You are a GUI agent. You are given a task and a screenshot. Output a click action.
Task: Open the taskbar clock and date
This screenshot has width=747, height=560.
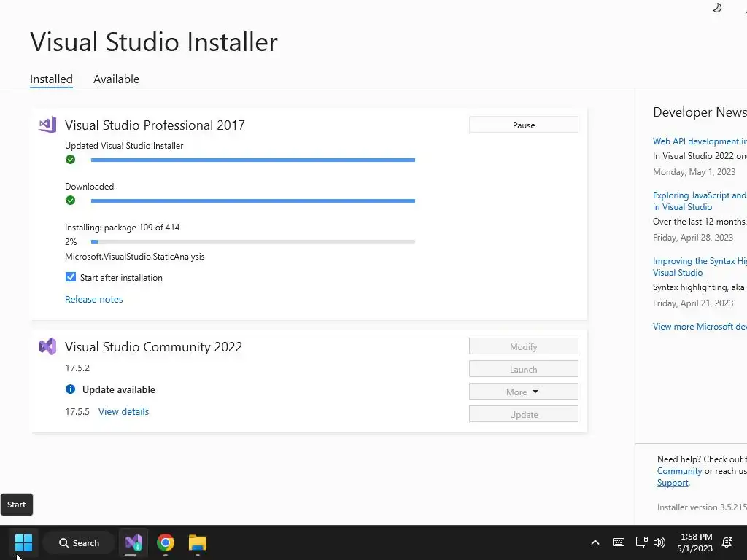695,542
